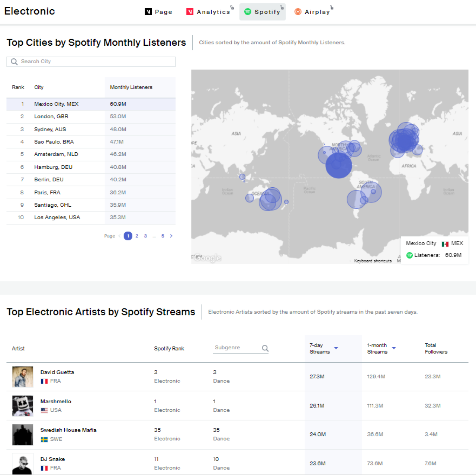Click the large Mexico City map bubble
476x475 pixels.
pos(338,165)
